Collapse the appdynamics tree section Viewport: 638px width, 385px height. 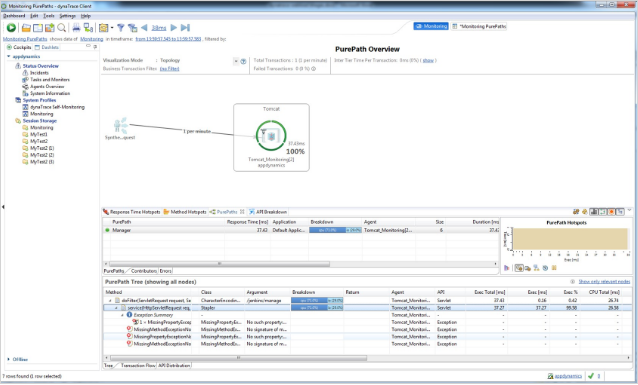coord(9,57)
